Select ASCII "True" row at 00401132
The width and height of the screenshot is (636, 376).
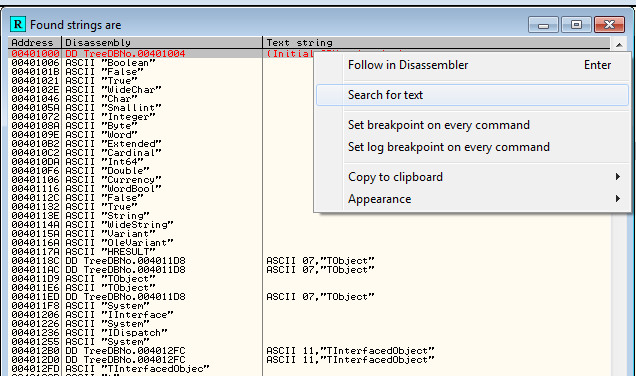[161, 206]
